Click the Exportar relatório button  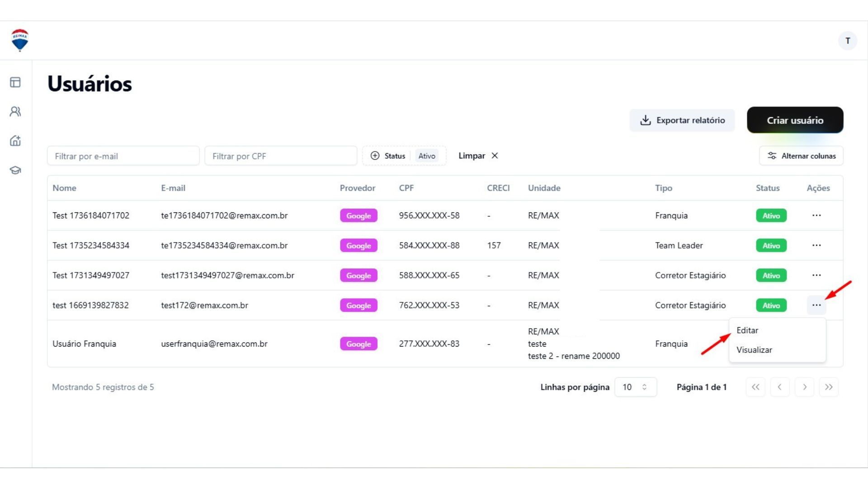coord(682,120)
